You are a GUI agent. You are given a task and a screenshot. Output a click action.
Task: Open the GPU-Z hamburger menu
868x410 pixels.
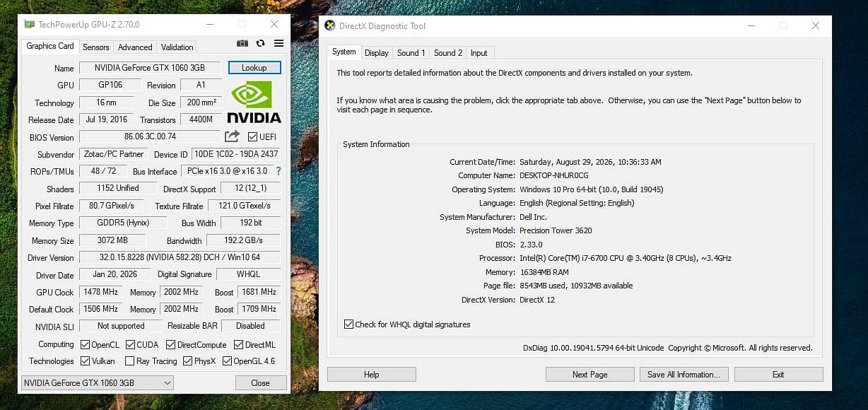(278, 43)
